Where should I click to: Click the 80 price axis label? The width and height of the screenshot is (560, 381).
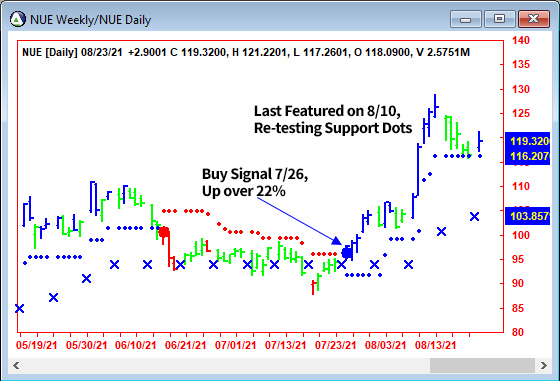(518, 332)
